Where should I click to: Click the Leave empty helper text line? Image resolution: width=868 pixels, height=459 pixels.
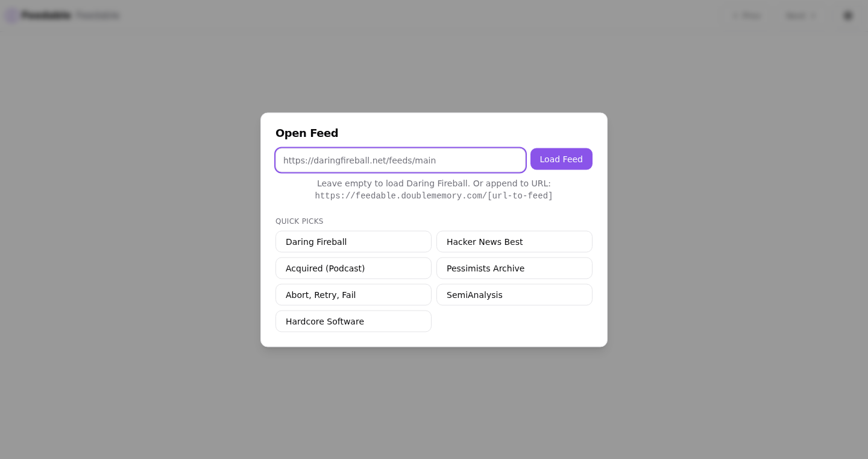pos(434,183)
